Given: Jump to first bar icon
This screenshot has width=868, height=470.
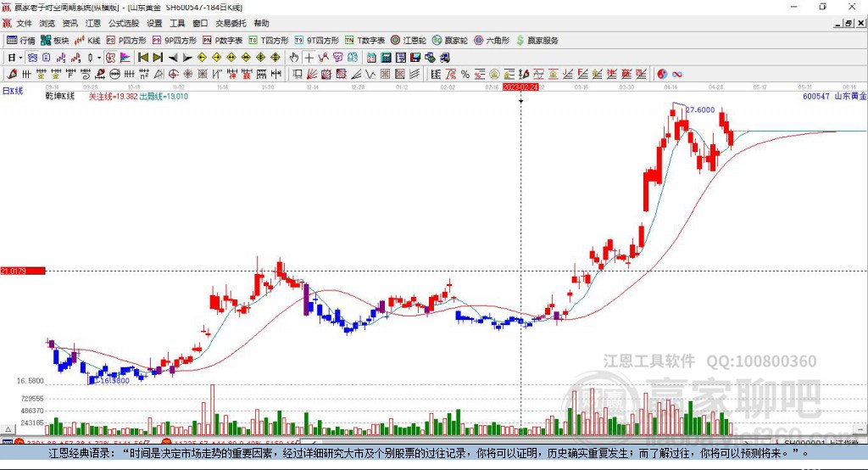Looking at the screenshot, I should [x=142, y=58].
